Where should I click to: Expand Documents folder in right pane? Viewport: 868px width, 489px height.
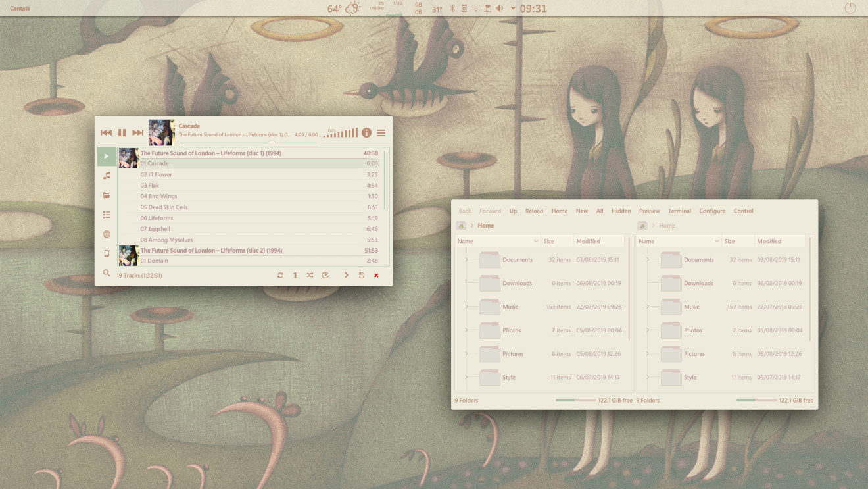click(x=648, y=259)
